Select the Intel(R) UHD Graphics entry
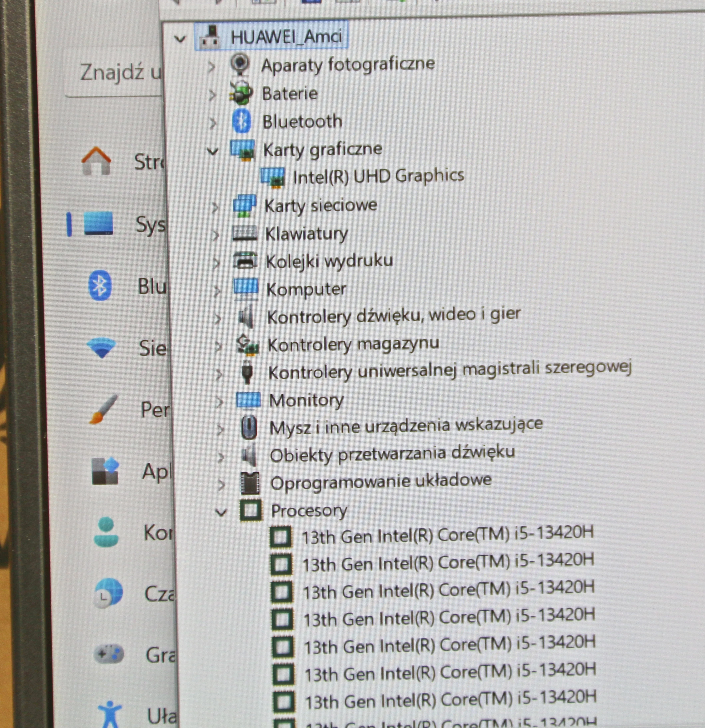 click(x=378, y=176)
